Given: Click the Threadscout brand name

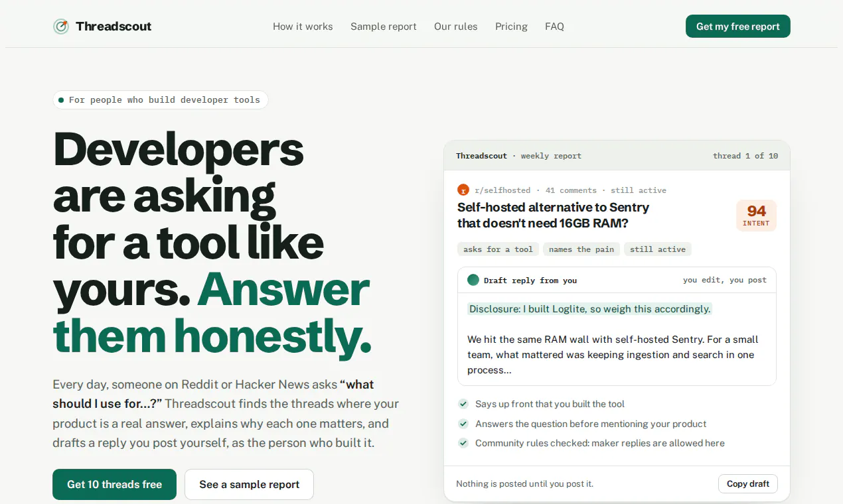Looking at the screenshot, I should 114,27.
